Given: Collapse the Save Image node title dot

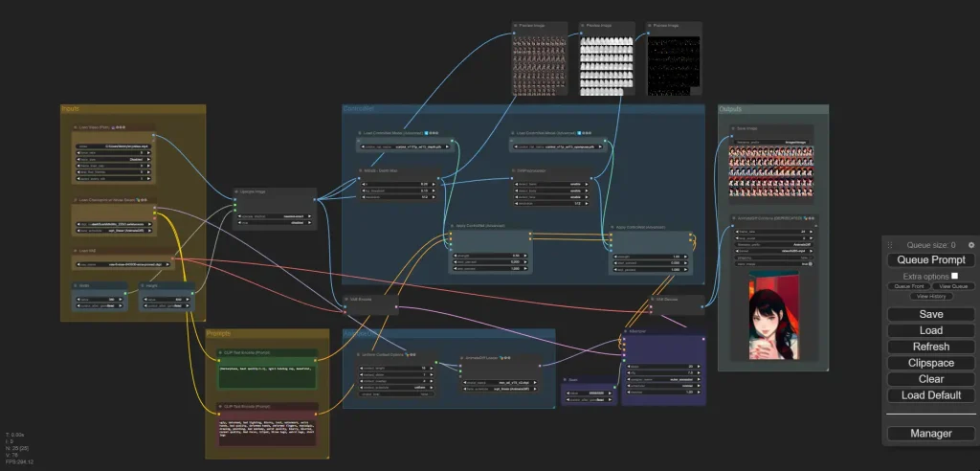Looking at the screenshot, I should (732, 129).
